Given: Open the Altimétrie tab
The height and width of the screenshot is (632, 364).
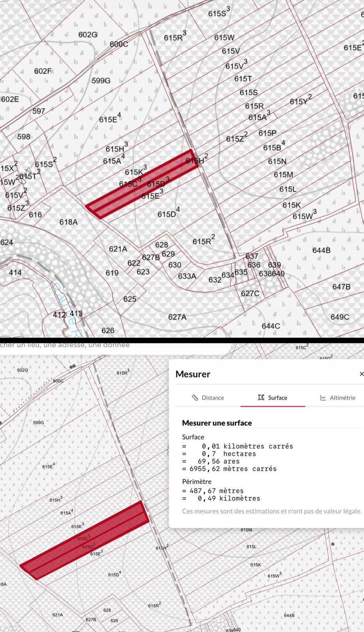Looking at the screenshot, I should (338, 398).
